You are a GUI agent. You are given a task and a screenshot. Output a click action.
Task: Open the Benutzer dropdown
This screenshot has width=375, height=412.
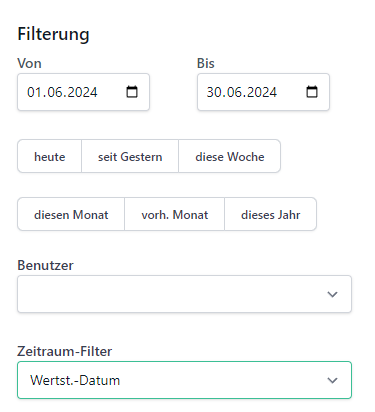point(184,294)
